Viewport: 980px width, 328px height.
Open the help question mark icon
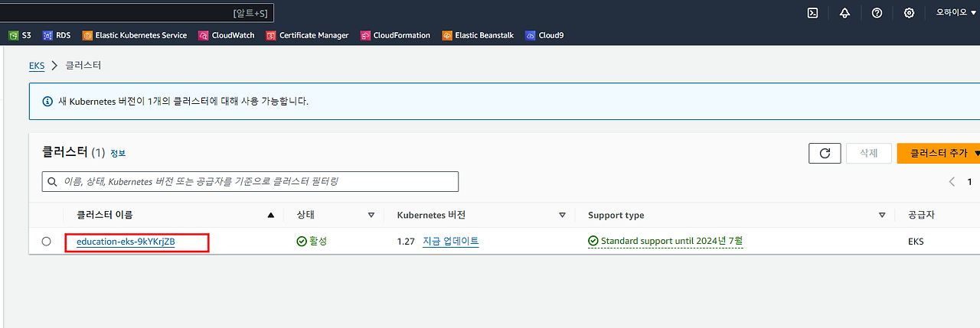click(x=877, y=13)
